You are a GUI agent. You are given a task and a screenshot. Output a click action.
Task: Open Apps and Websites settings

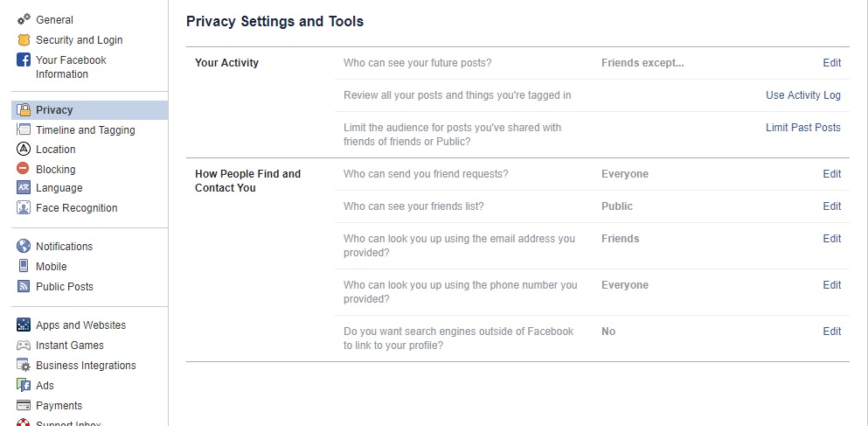pos(80,325)
